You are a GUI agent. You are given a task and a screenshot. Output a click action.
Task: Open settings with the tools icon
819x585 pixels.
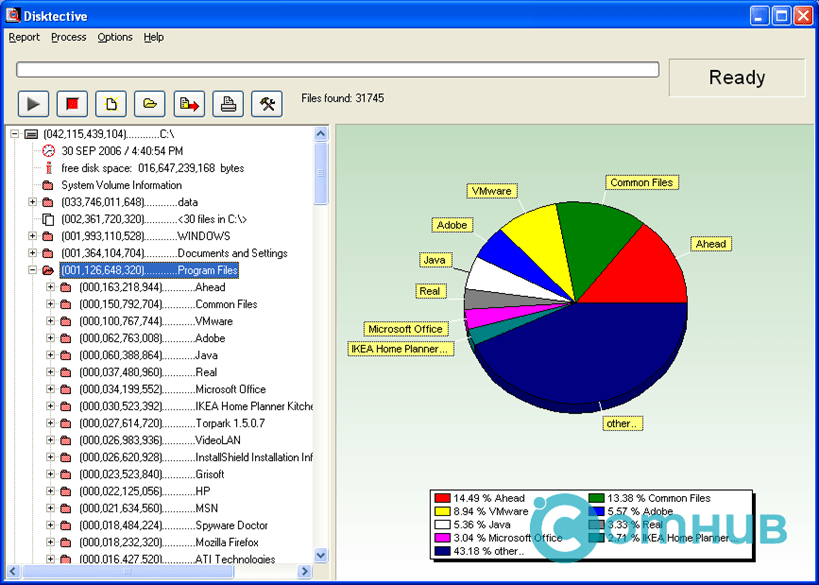point(267,103)
